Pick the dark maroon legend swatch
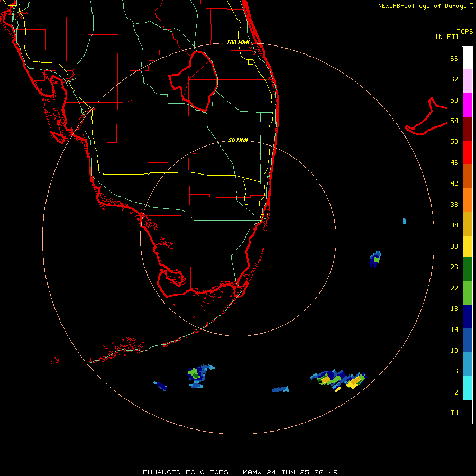 click(x=467, y=129)
